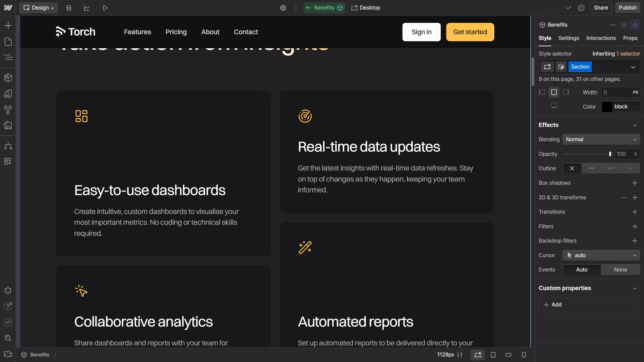The width and height of the screenshot is (644, 362).
Task: Open the Navigator panel
Action: 8,57
